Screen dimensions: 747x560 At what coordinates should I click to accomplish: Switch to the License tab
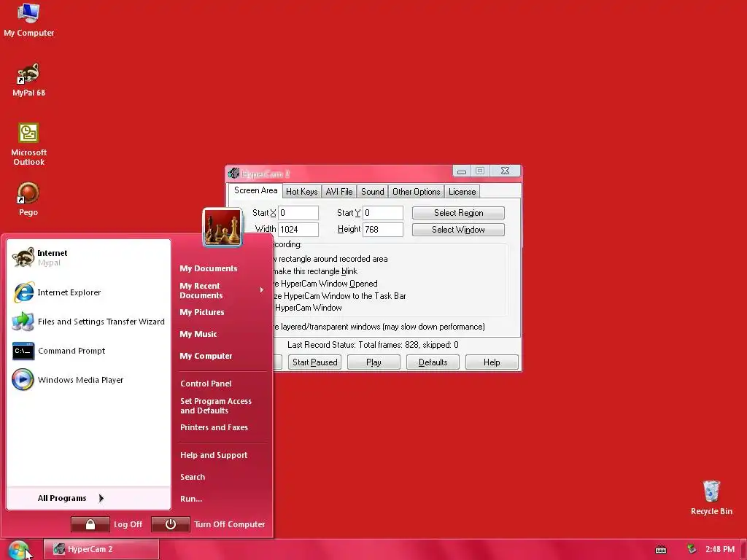click(462, 192)
